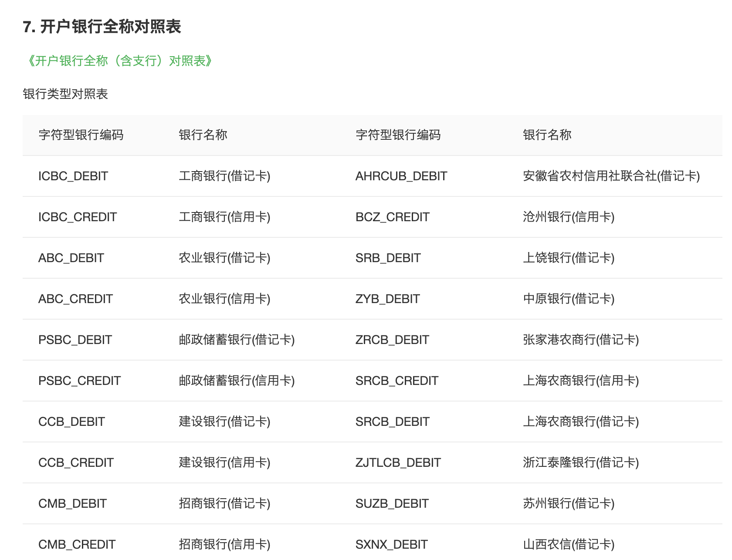Select the 工商银行(借记卡) cell

(x=225, y=176)
